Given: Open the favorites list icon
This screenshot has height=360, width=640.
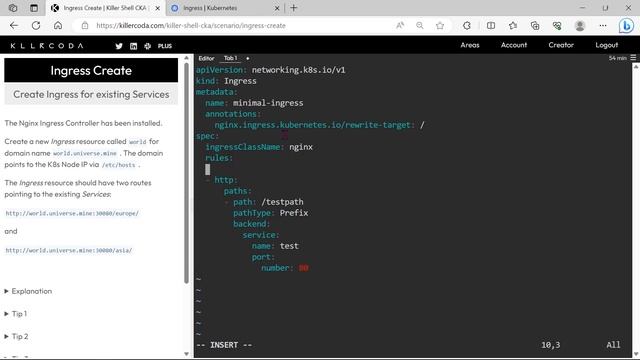Looking at the screenshot, I should point(513,25).
